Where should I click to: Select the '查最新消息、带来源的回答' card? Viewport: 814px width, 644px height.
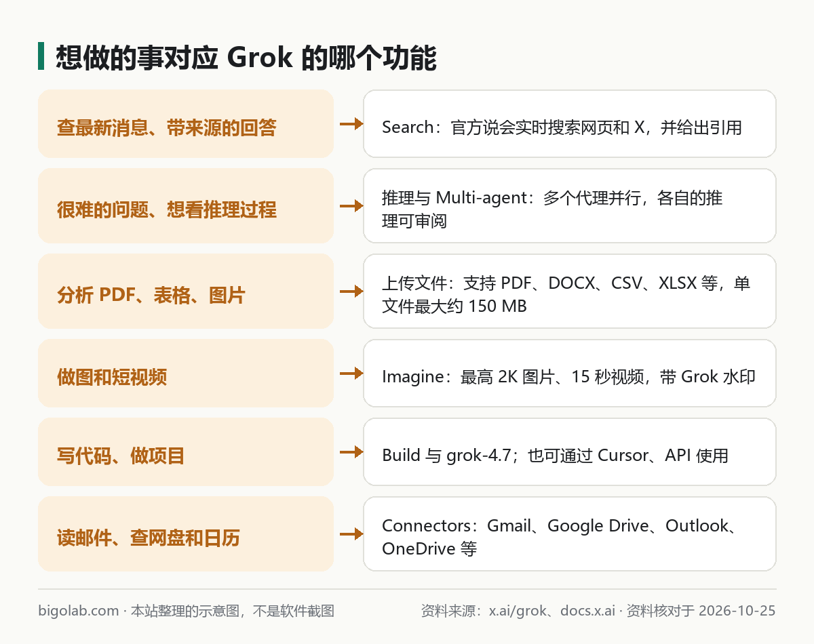186,124
